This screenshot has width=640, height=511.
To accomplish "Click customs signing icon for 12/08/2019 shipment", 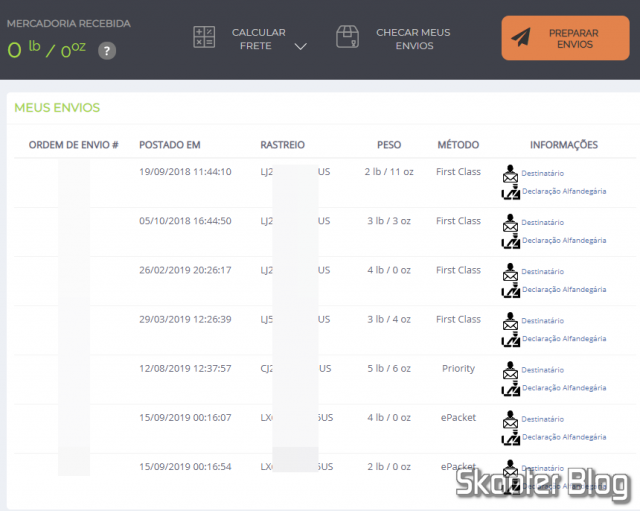I will [511, 388].
